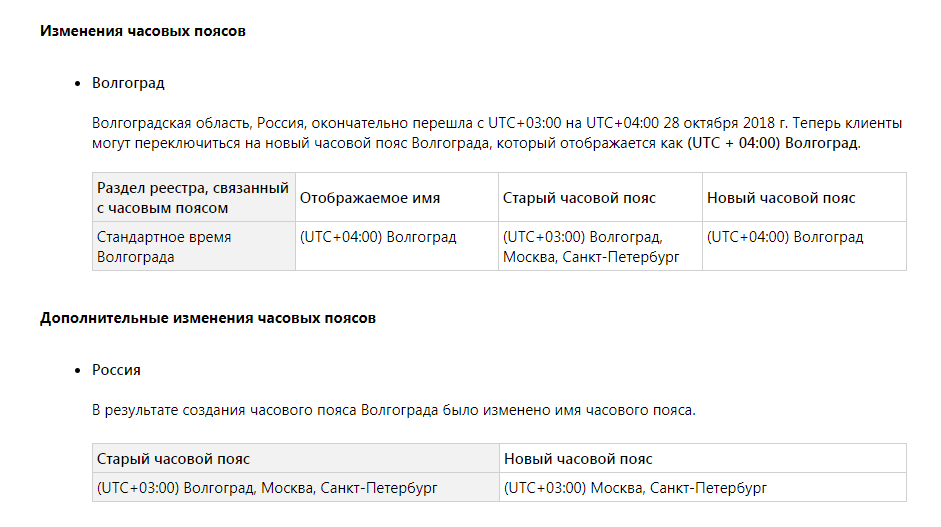Click the date "28 октября 2018 г." in the paragraph
Image resolution: width=941 pixels, height=527 pixels.
click(x=727, y=124)
